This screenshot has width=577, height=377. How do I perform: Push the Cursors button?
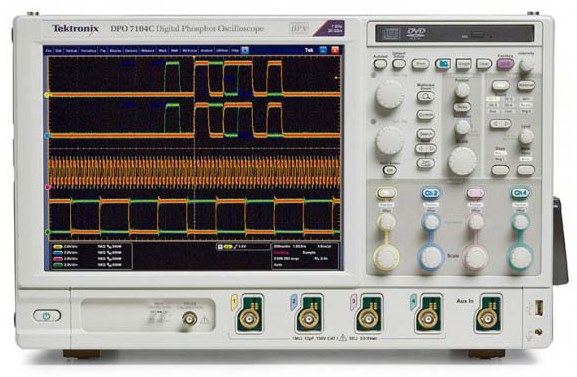pyautogui.click(x=425, y=115)
